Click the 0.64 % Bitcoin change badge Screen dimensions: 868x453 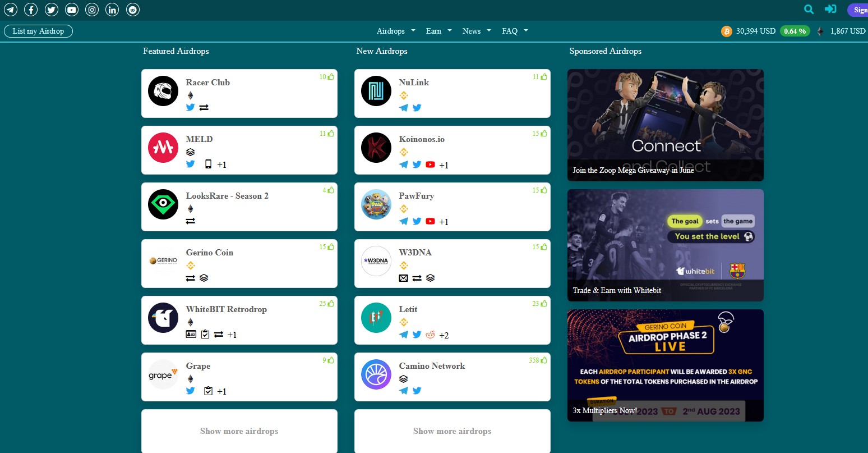tap(795, 31)
